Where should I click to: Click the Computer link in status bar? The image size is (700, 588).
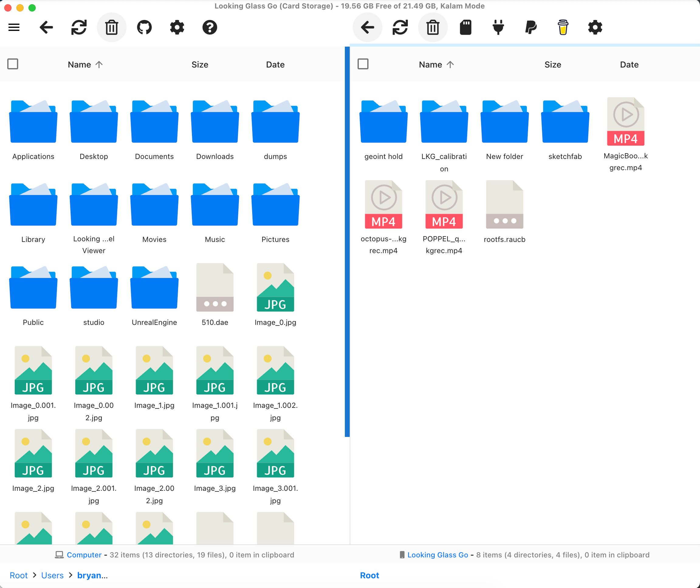84,555
